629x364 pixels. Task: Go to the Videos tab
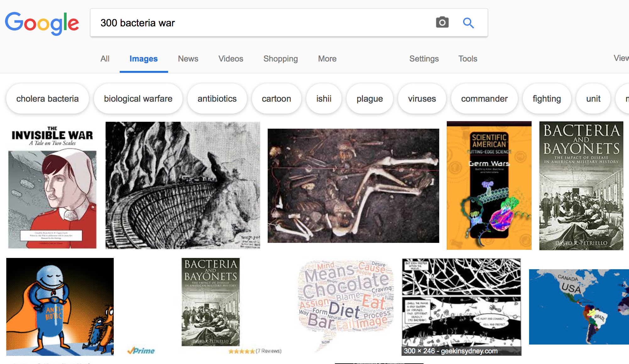pyautogui.click(x=231, y=59)
